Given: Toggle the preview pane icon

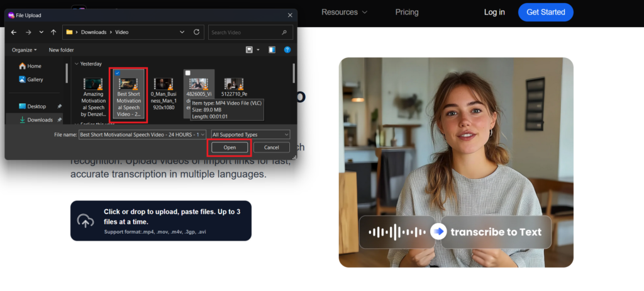Looking at the screenshot, I should tap(272, 50).
